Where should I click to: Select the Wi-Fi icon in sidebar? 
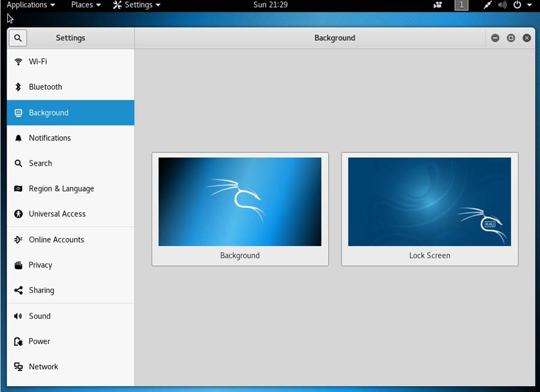(18, 62)
